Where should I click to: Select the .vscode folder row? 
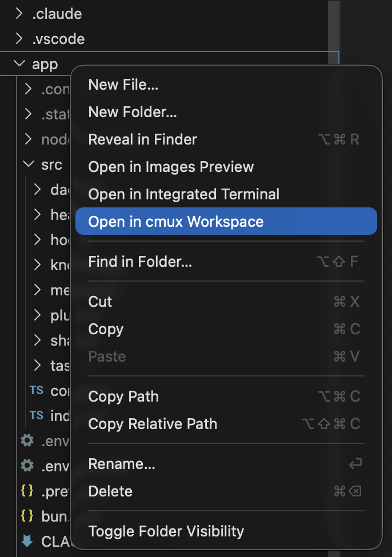click(163, 38)
